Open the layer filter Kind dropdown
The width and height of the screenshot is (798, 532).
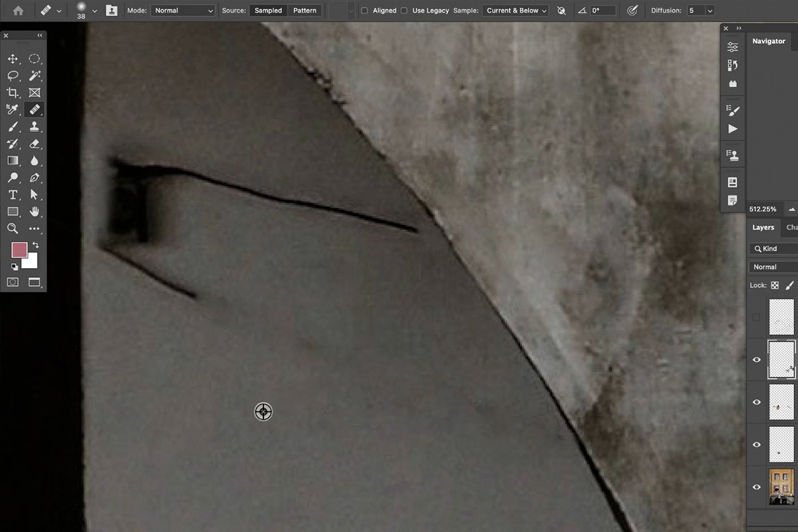point(773,249)
